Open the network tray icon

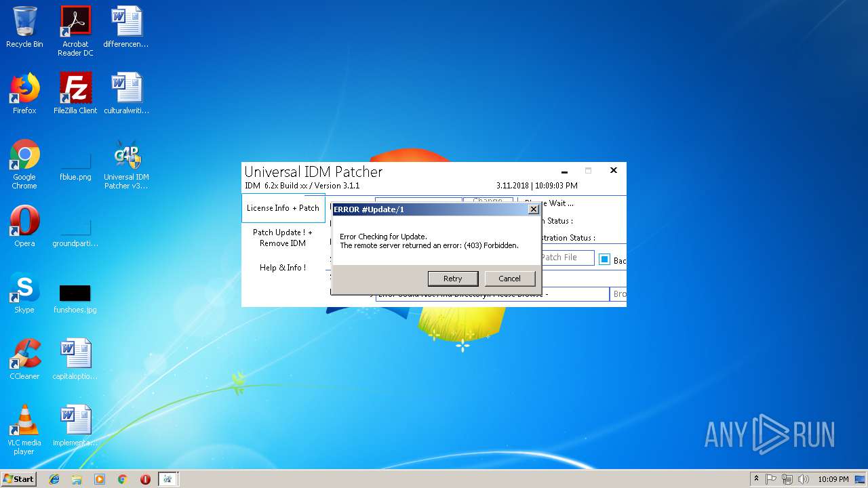pos(787,479)
